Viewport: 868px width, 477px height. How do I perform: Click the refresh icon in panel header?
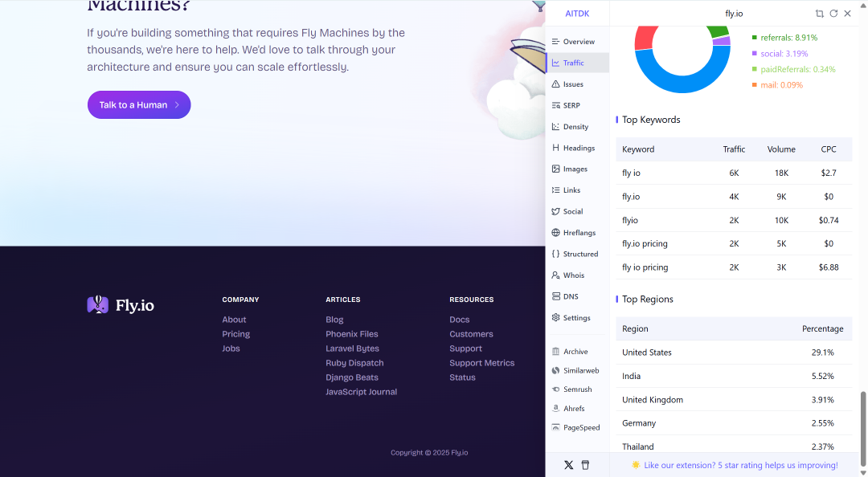click(x=833, y=14)
